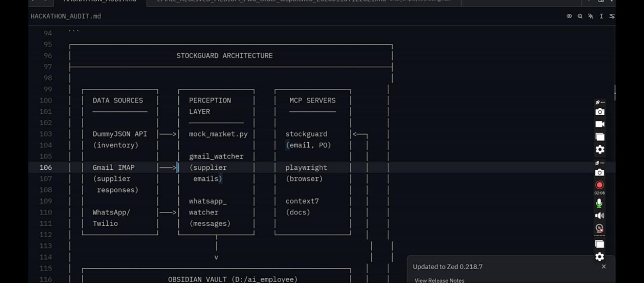
Task: Open editor controls sliders icon
Action: pos(612,16)
